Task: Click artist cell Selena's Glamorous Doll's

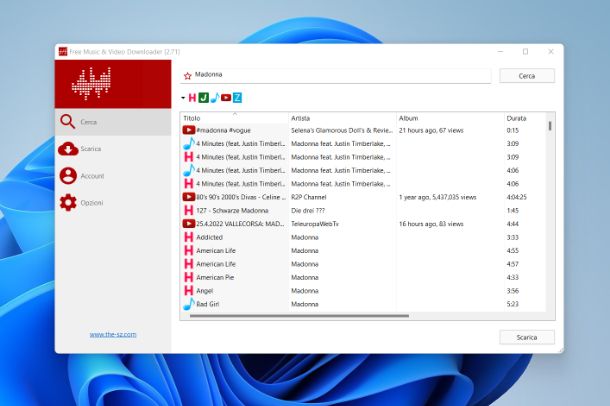Action: pyautogui.click(x=342, y=130)
